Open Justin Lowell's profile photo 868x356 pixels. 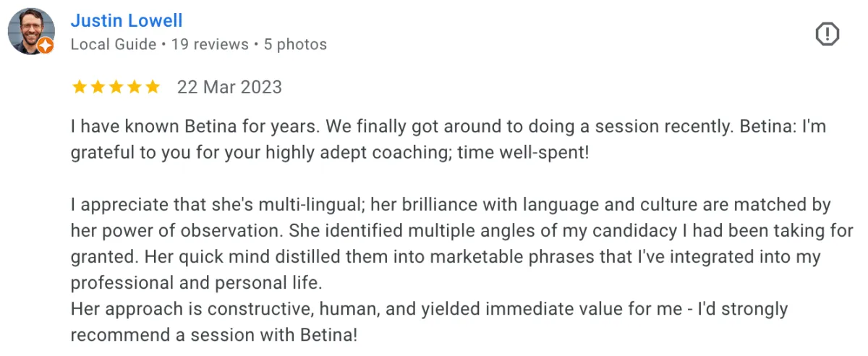(x=30, y=30)
